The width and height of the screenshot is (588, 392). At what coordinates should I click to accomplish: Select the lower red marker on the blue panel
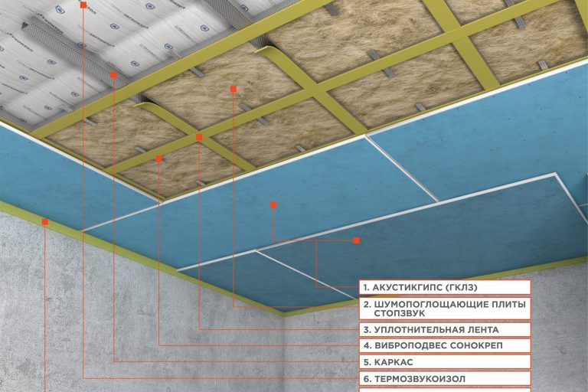coord(356,240)
